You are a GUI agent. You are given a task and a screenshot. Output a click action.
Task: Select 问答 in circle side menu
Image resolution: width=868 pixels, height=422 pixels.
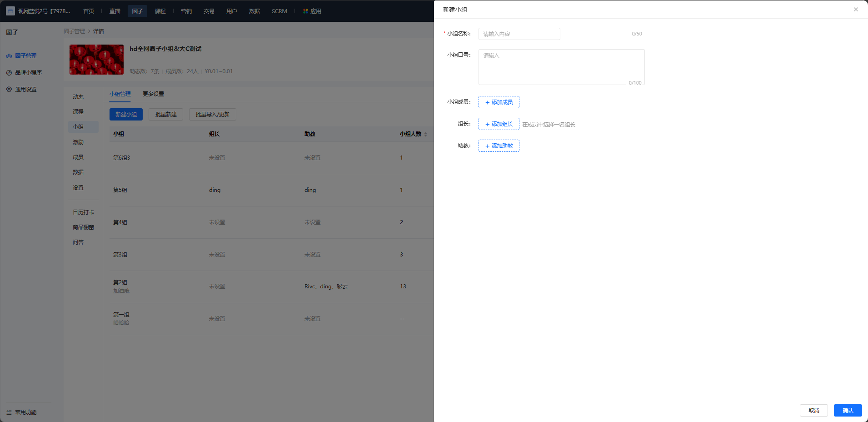coord(83,242)
